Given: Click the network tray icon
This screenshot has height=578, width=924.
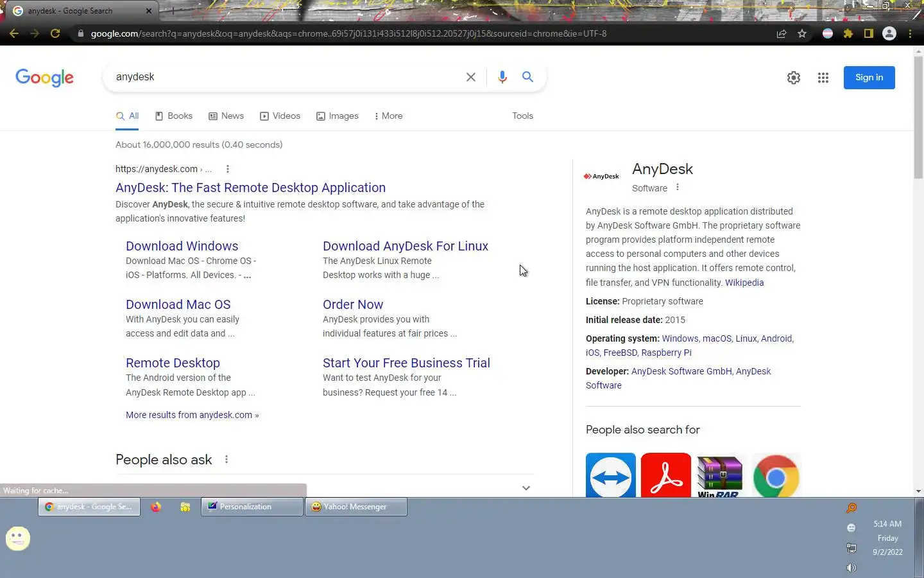Looking at the screenshot, I should click(851, 548).
